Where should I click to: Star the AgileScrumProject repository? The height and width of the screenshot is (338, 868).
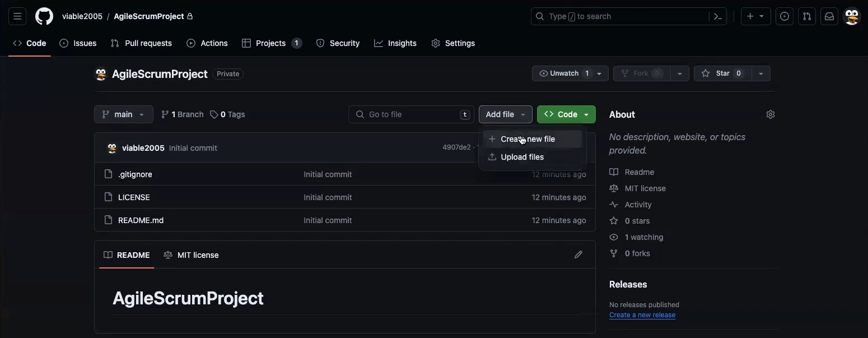[x=722, y=73]
